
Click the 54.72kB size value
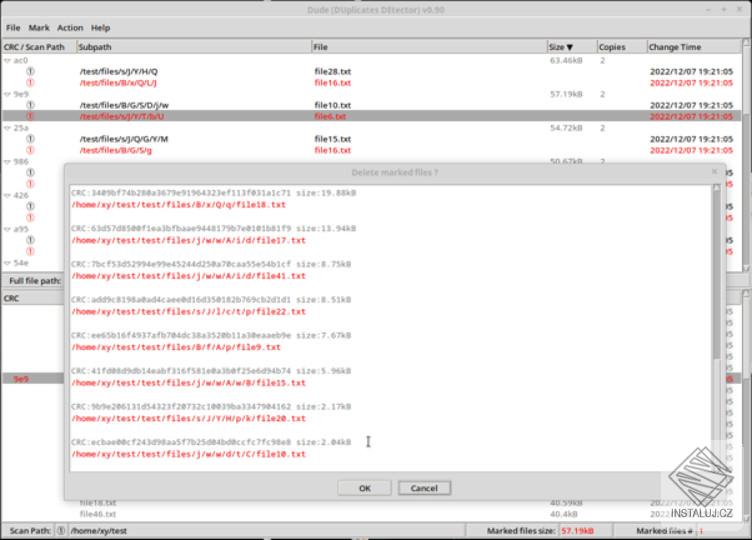566,128
